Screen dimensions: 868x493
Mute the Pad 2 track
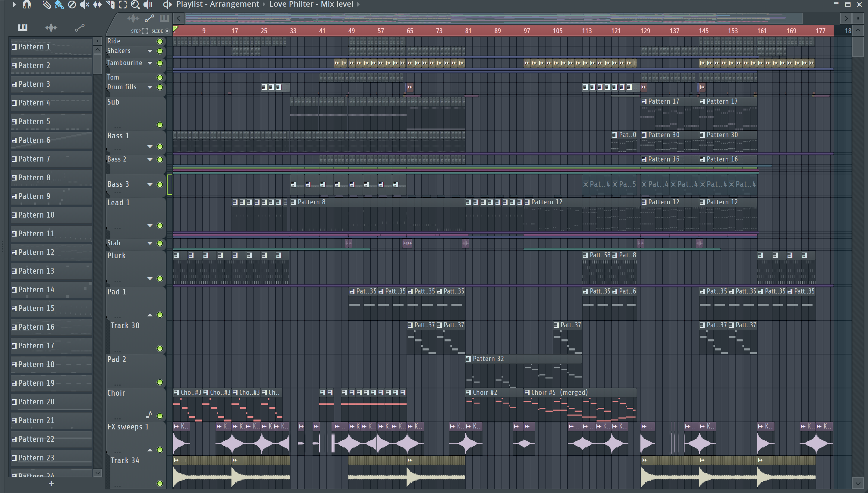(x=160, y=382)
